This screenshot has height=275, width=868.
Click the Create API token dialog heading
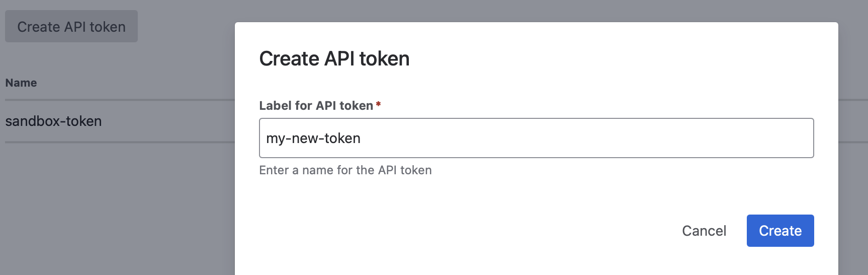point(334,59)
